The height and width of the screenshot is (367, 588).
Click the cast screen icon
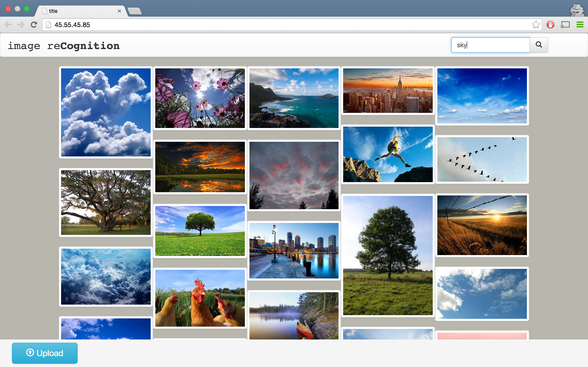coord(565,25)
